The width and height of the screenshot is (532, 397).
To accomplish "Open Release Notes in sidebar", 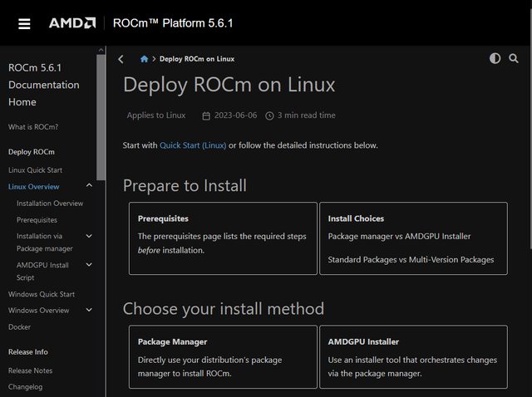I will 30,370.
